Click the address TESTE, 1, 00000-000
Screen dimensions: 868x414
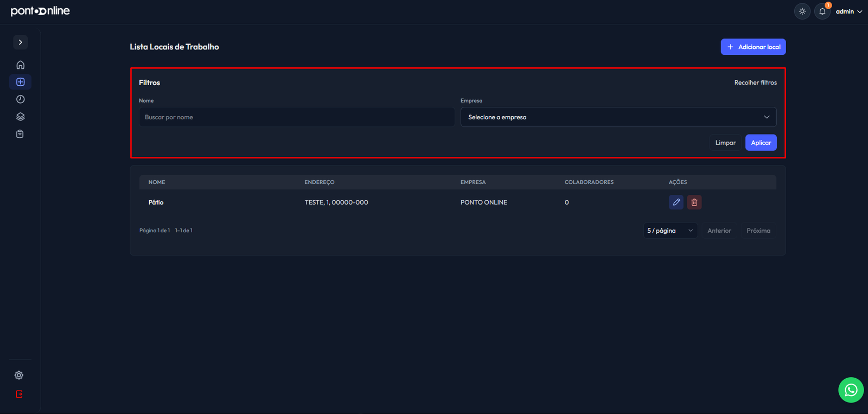tap(336, 202)
